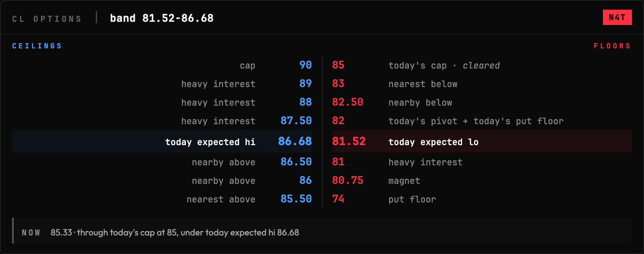
Task: Click the red N4T badge
Action: [617, 17]
